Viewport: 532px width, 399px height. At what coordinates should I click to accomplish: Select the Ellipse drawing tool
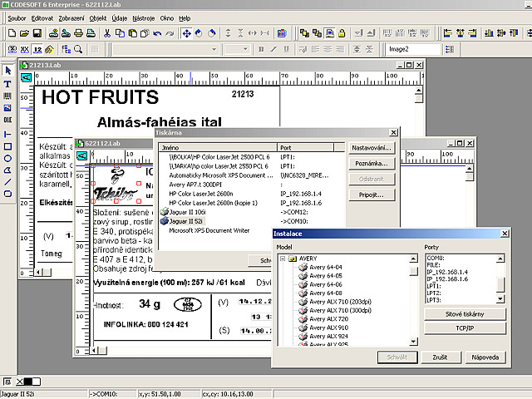point(7,159)
